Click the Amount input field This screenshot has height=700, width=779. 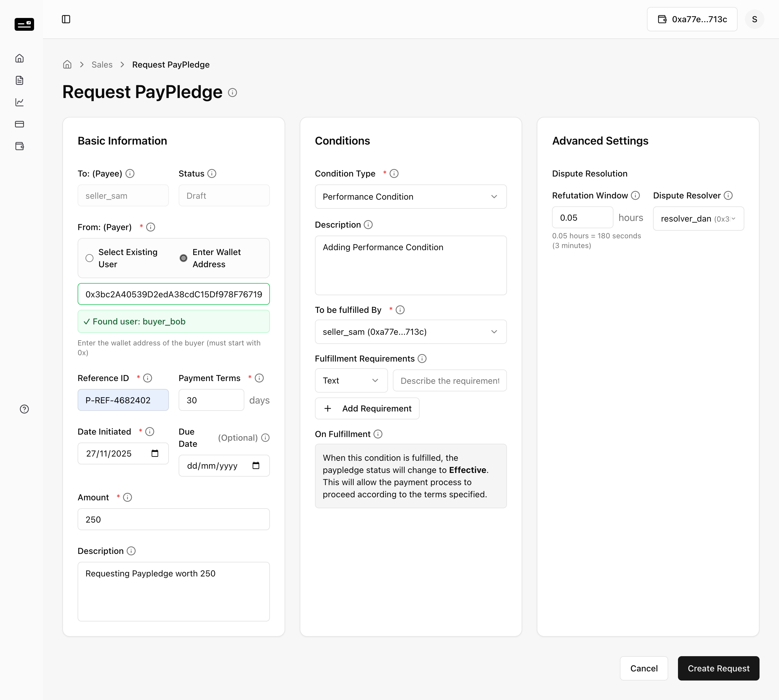point(173,520)
